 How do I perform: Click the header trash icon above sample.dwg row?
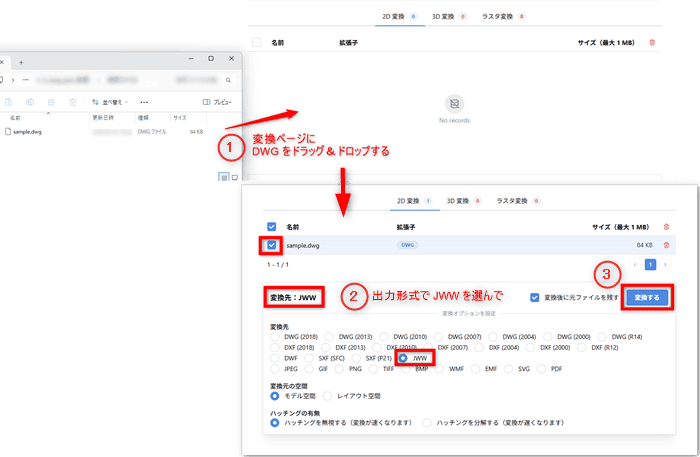click(667, 227)
